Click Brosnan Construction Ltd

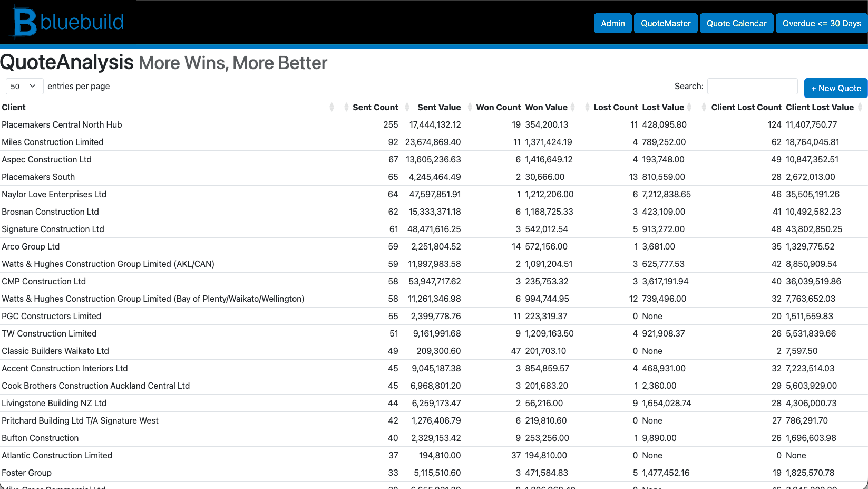(x=50, y=212)
